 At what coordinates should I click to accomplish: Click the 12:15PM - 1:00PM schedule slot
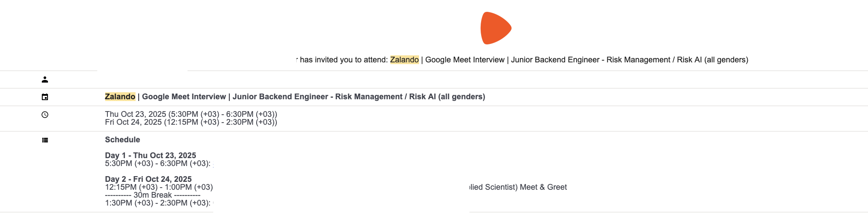click(159, 187)
